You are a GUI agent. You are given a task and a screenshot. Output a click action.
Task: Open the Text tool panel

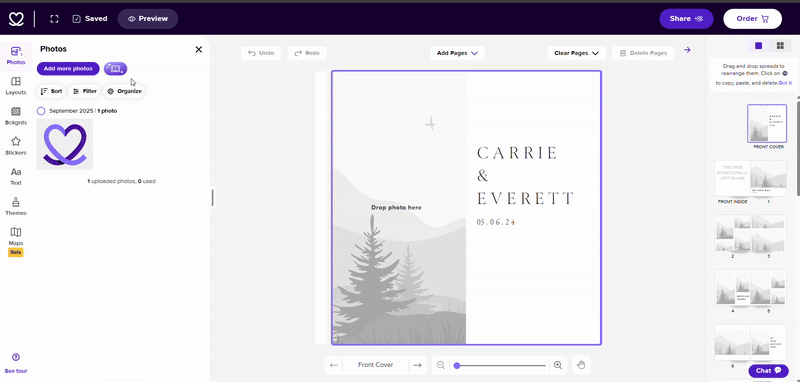click(x=16, y=176)
